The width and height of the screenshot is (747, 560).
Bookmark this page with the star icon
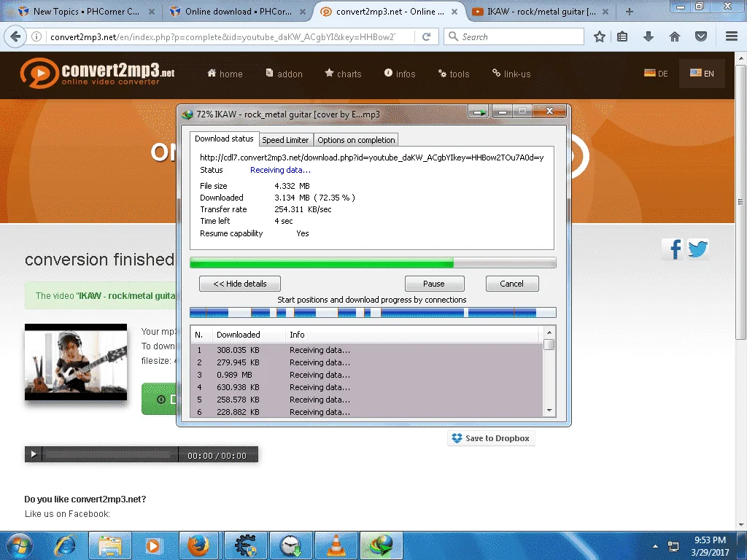600,36
